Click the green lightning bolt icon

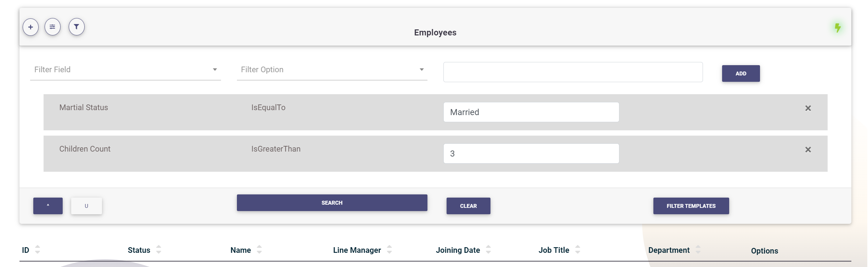coord(838,28)
